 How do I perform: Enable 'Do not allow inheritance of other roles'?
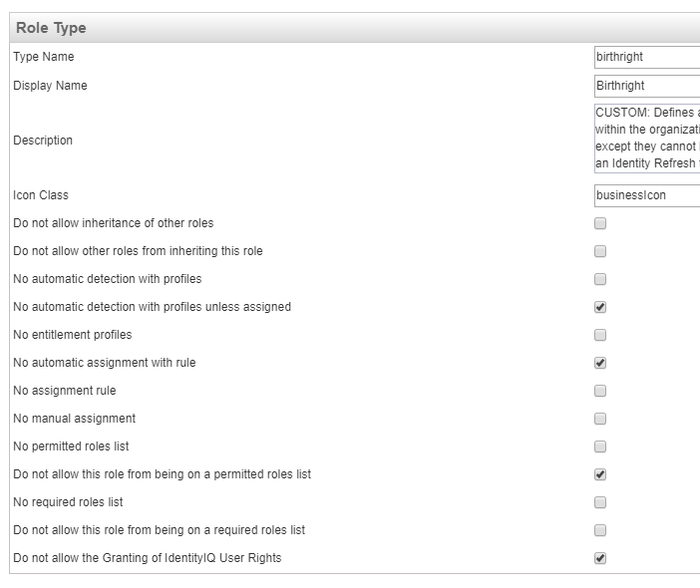point(600,223)
